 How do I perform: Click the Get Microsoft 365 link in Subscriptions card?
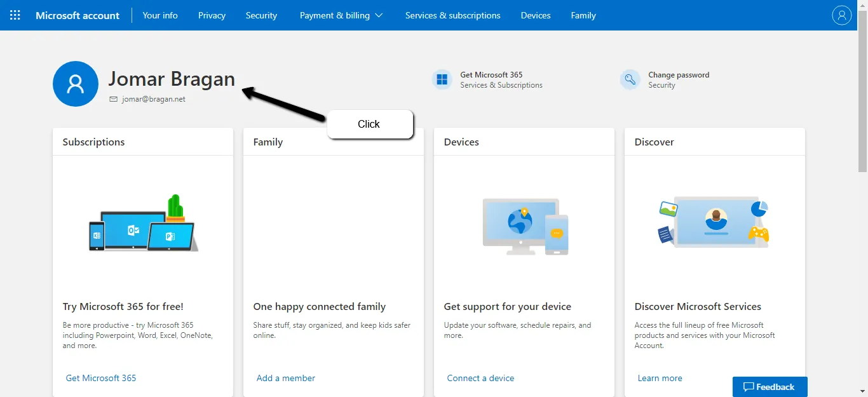[101, 378]
